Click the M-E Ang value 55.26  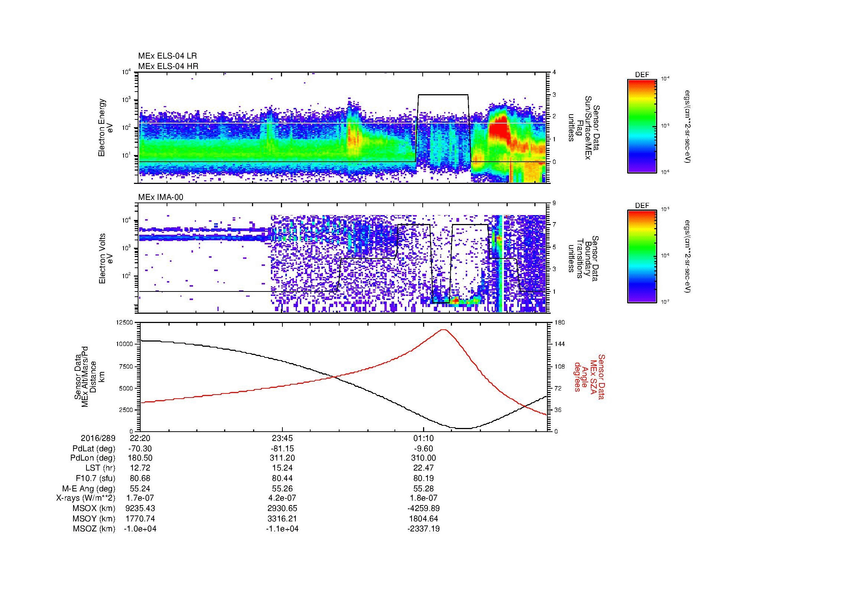(282, 488)
